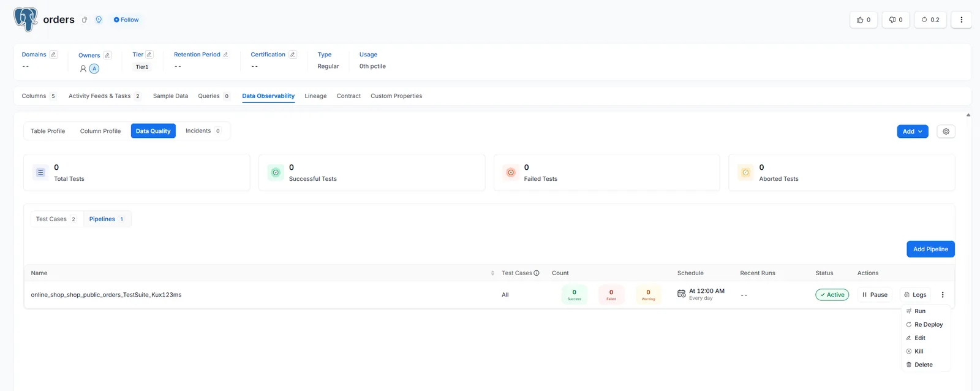The width and height of the screenshot is (980, 391).
Task: Click the yellow Warning count badge
Action: [x=648, y=295]
